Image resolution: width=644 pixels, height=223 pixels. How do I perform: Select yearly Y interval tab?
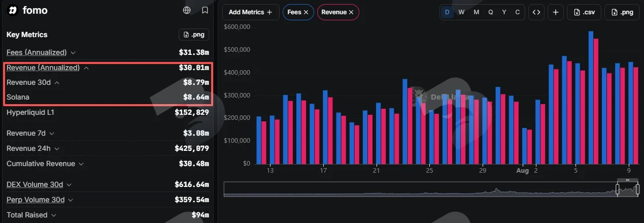504,12
